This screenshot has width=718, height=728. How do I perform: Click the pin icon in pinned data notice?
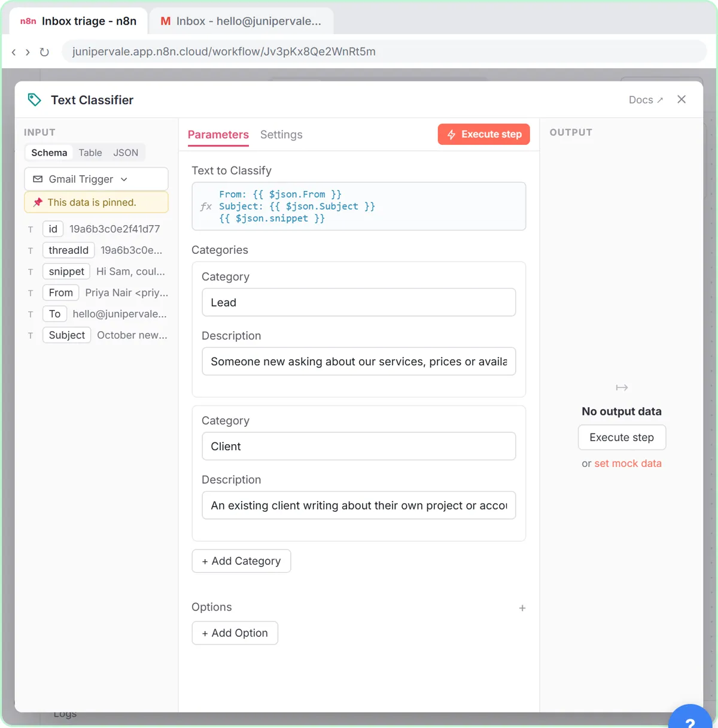coord(38,202)
